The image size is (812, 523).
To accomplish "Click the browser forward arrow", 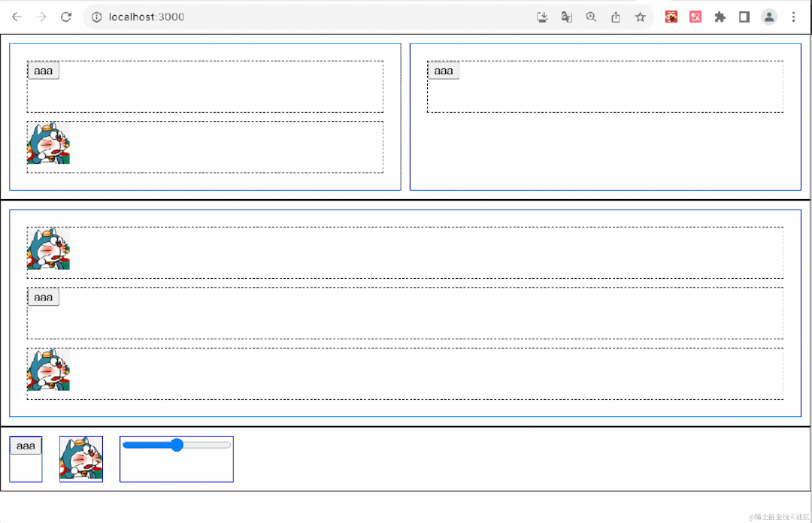I will pyautogui.click(x=41, y=17).
